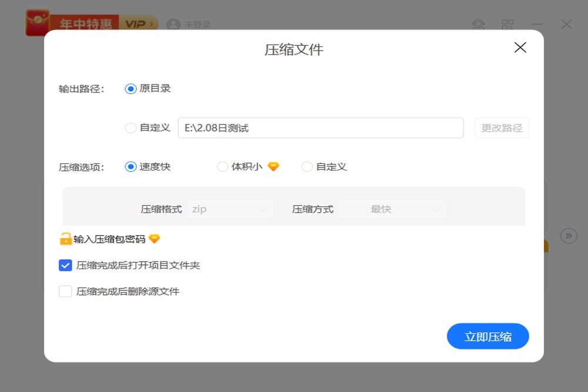This screenshot has width=588, height=392.
Task: Click the diamond icon beside 输入压缩包密码
Action: (154, 239)
